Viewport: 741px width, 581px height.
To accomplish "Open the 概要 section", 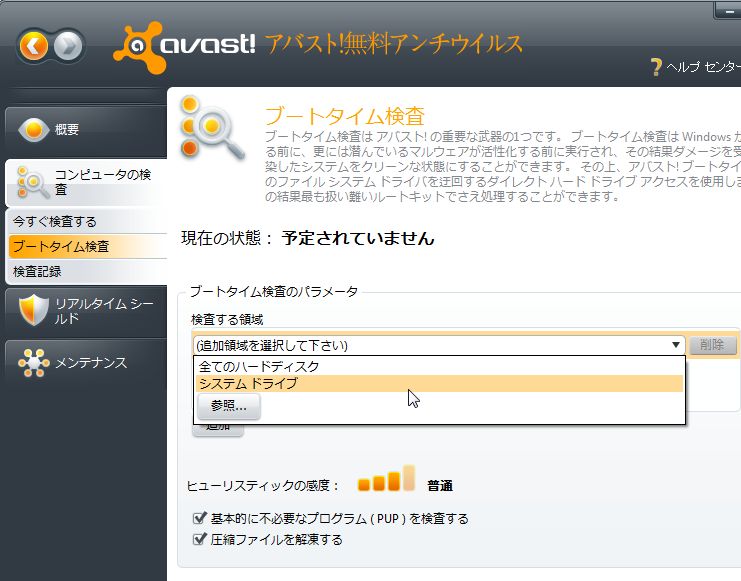I will [86, 130].
